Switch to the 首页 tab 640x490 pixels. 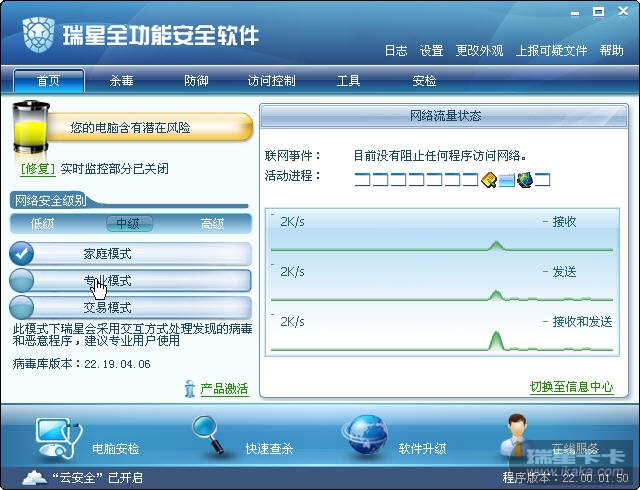(x=49, y=80)
